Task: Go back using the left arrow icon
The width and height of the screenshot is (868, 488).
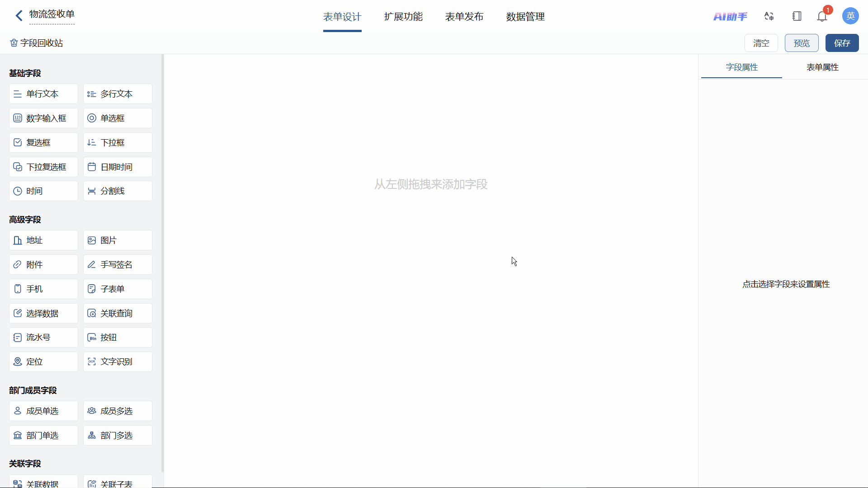Action: (x=19, y=16)
